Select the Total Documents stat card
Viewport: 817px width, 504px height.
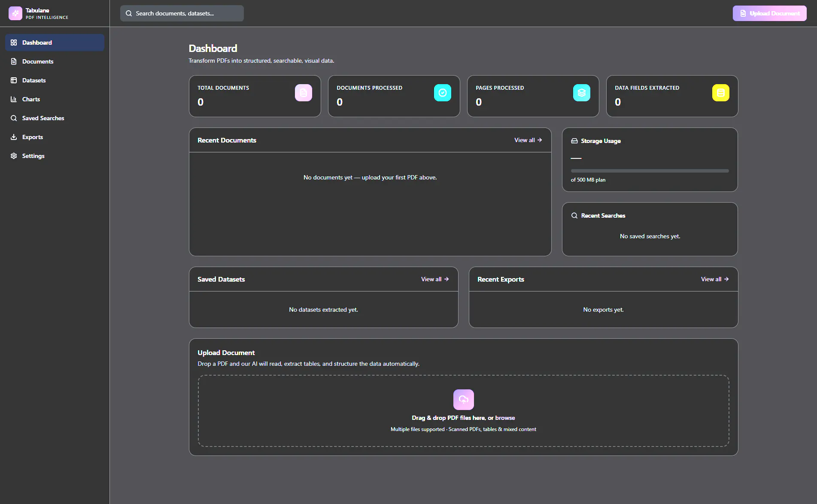(255, 96)
